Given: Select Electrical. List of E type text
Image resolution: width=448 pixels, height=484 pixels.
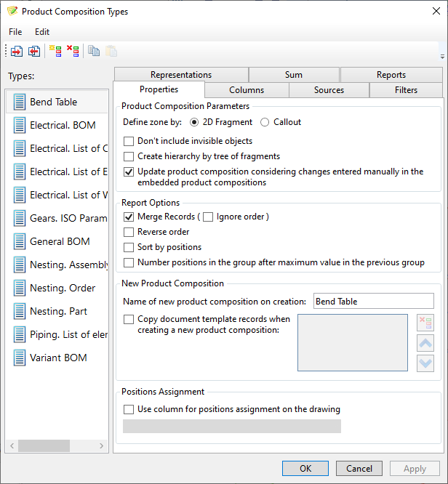Looking at the screenshot, I should click(68, 172).
